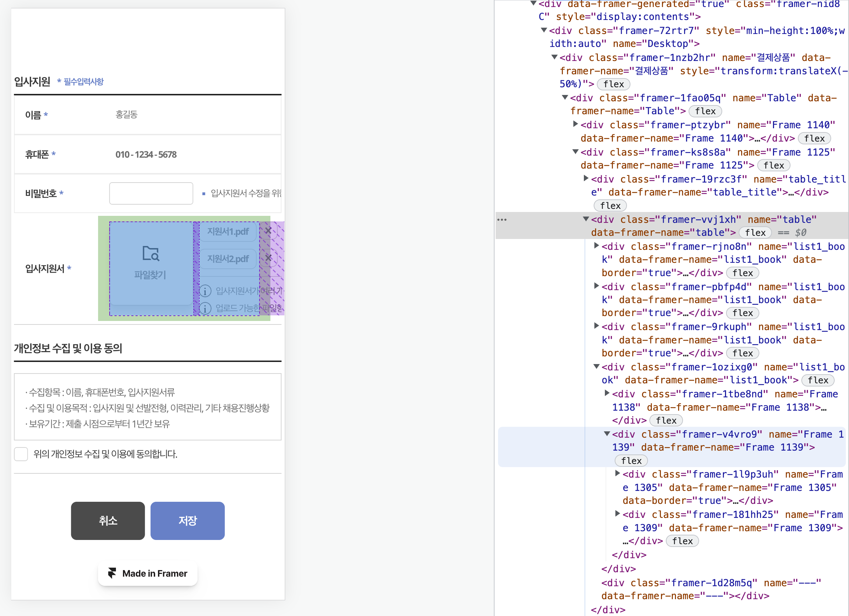Expand the framer-ptzybr Frame 1140 node
Image resolution: width=849 pixels, height=616 pixels.
tap(576, 124)
